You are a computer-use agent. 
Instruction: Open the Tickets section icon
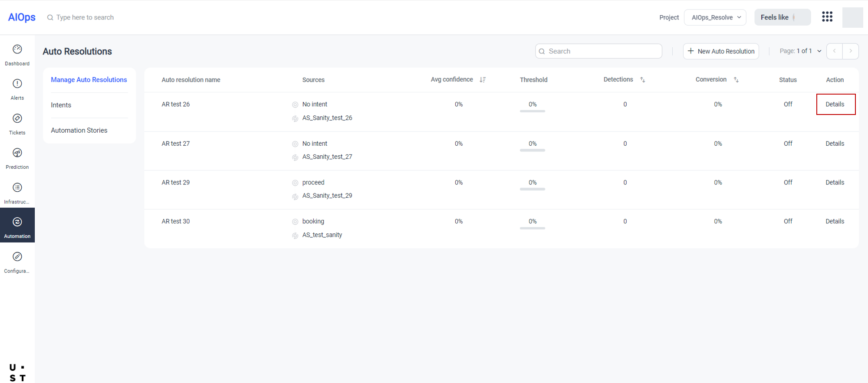click(17, 118)
